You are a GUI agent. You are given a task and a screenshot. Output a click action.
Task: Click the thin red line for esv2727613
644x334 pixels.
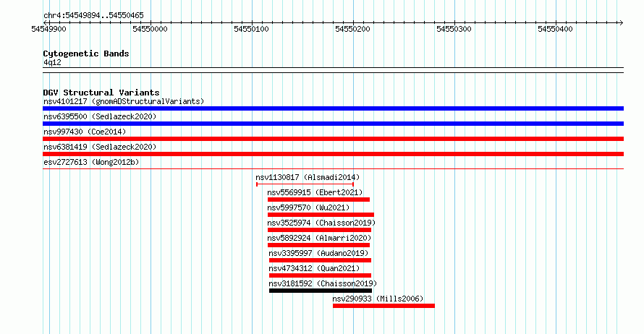[x=333, y=168]
